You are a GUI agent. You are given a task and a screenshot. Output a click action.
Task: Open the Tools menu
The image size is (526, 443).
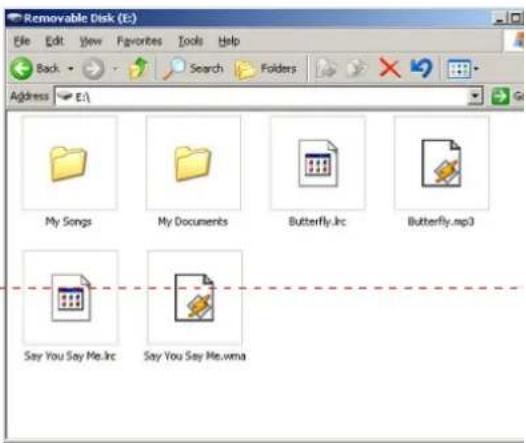191,41
